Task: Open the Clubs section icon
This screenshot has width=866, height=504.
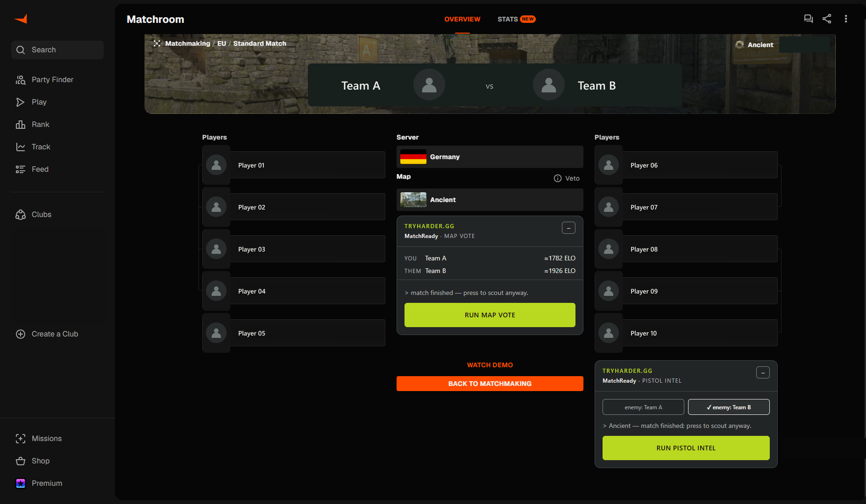Action: (x=20, y=215)
